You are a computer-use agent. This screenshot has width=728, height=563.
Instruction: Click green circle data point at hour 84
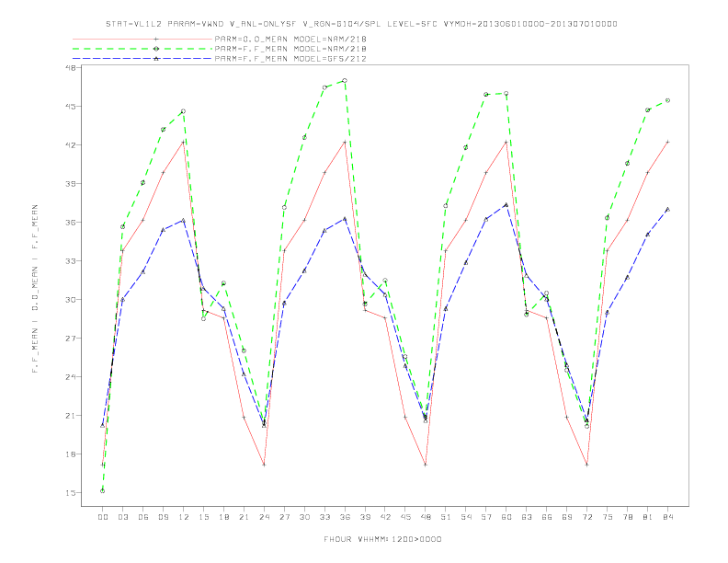pyautogui.click(x=667, y=100)
